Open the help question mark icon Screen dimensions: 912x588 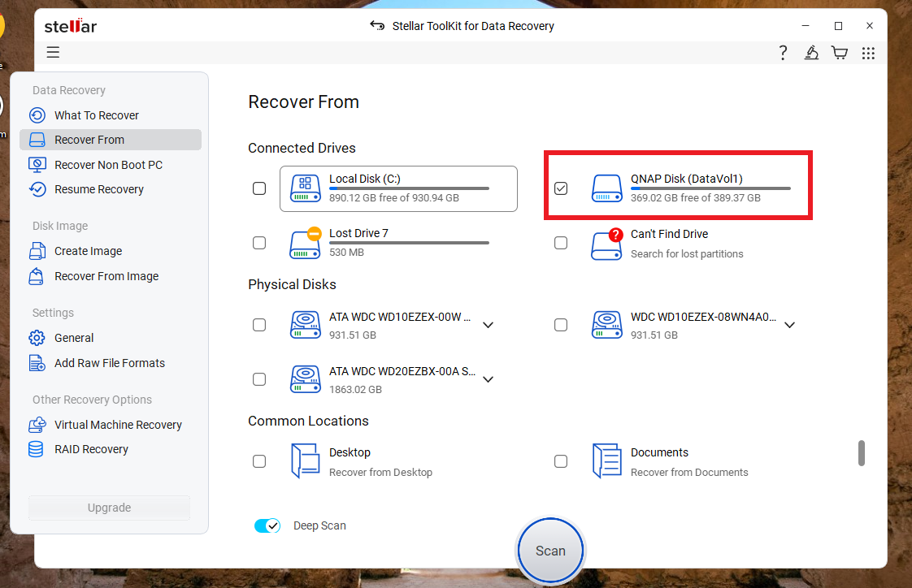coord(783,53)
